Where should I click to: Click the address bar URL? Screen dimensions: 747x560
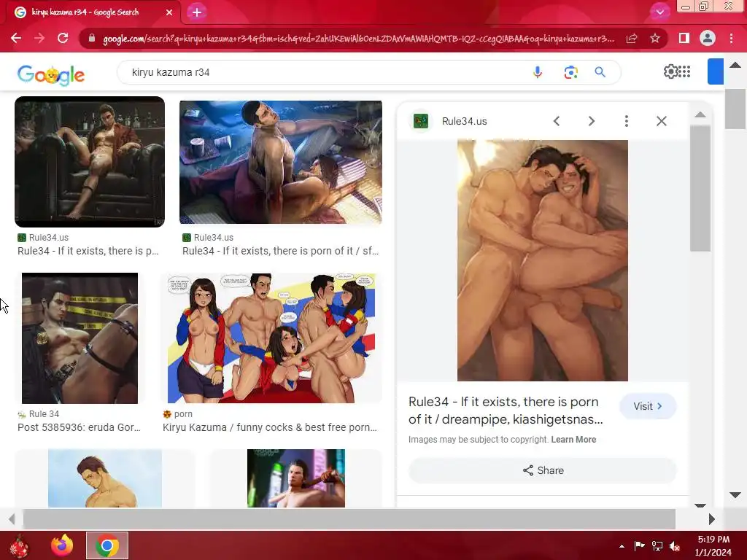coord(358,39)
